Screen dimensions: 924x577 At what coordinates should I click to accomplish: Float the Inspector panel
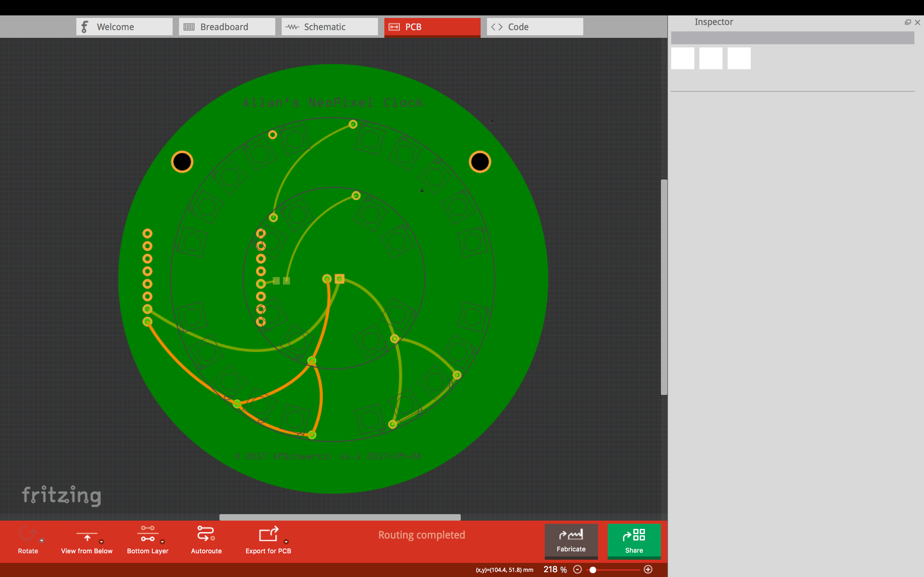pos(908,22)
